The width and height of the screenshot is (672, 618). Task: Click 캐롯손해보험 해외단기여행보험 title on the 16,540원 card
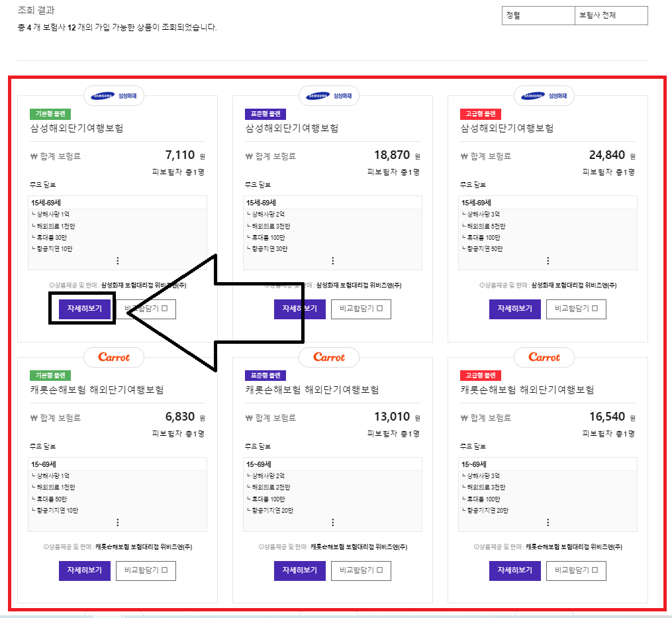tap(527, 390)
